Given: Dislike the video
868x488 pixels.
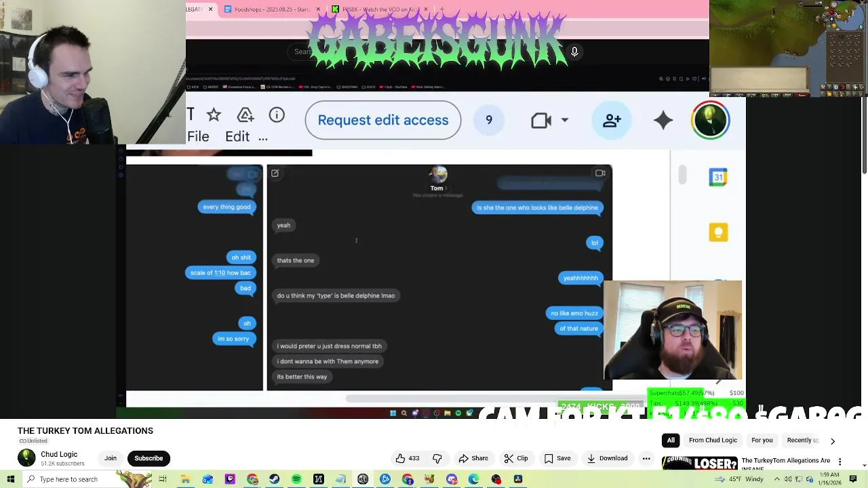Looking at the screenshot, I should coord(437,458).
